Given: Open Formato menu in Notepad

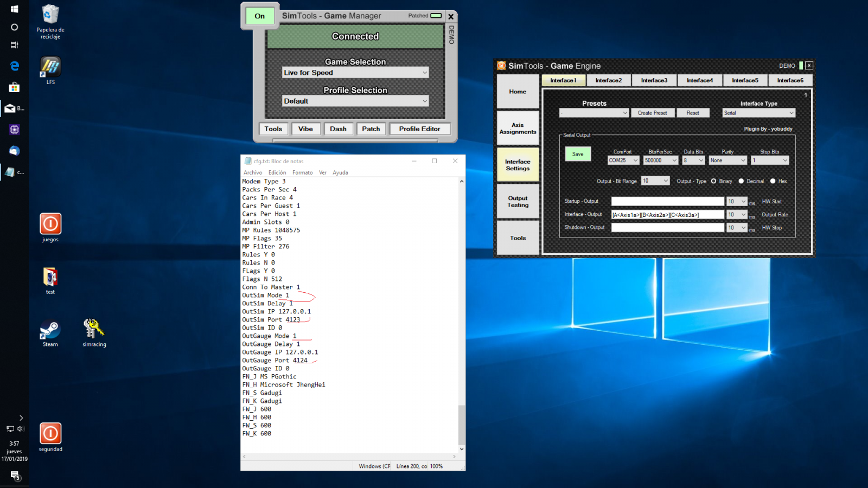Looking at the screenshot, I should click(302, 172).
